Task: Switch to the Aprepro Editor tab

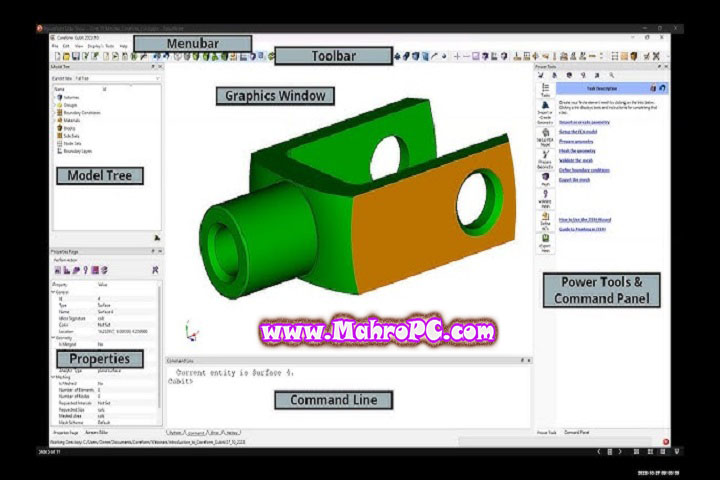Action: click(96, 433)
